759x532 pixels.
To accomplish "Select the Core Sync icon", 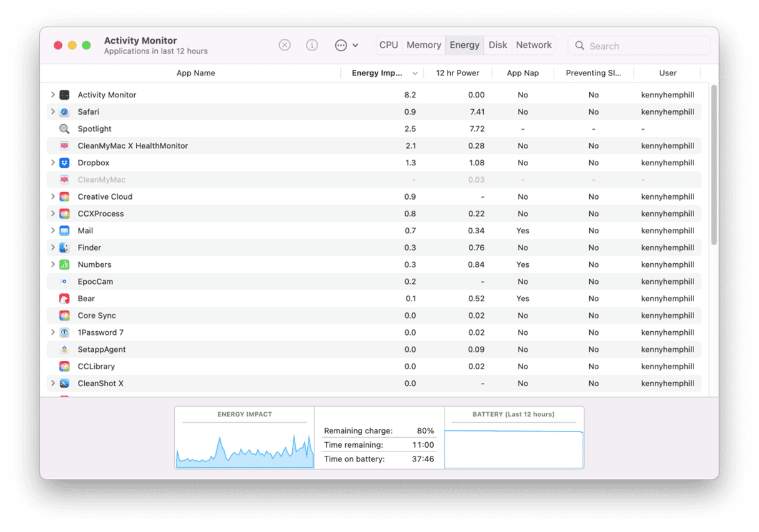I will click(x=64, y=316).
